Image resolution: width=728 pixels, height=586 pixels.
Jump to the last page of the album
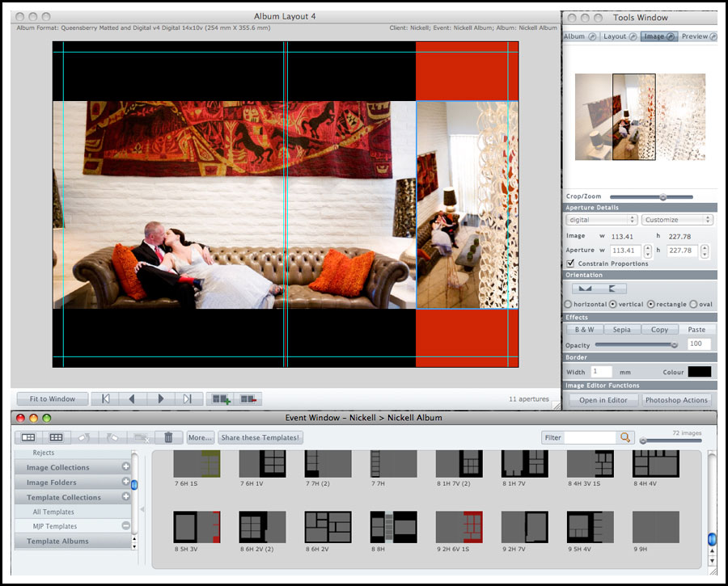188,398
